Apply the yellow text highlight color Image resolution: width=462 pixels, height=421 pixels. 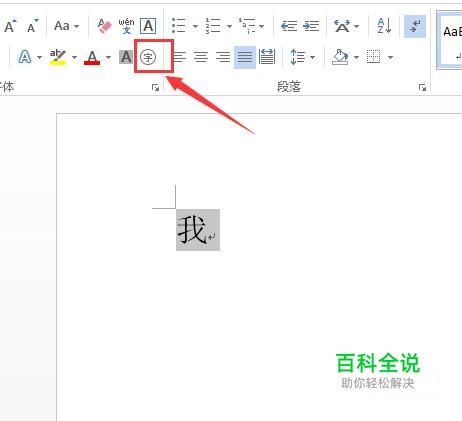click(x=58, y=57)
